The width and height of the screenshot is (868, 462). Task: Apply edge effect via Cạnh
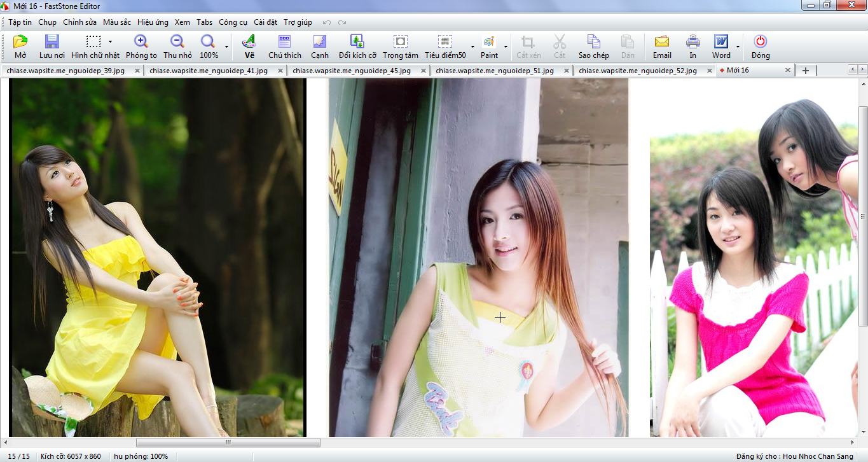320,48
